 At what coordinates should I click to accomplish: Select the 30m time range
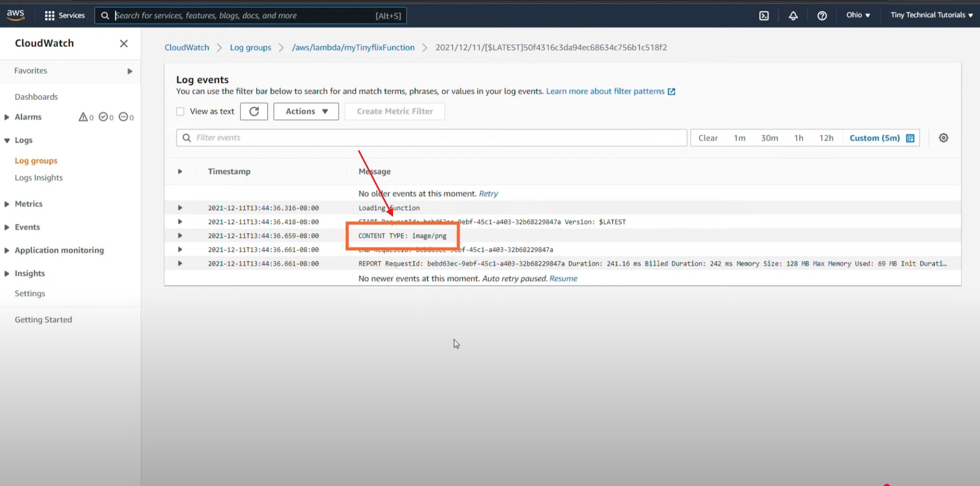[769, 138]
